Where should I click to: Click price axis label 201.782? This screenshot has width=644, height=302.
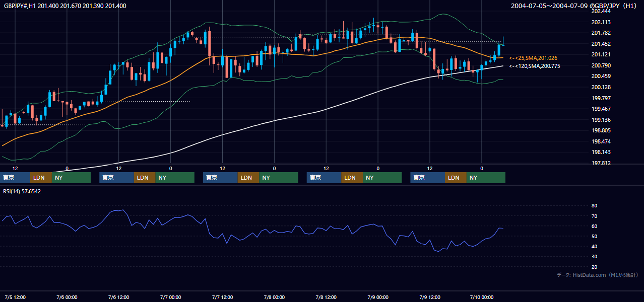tap(601, 33)
